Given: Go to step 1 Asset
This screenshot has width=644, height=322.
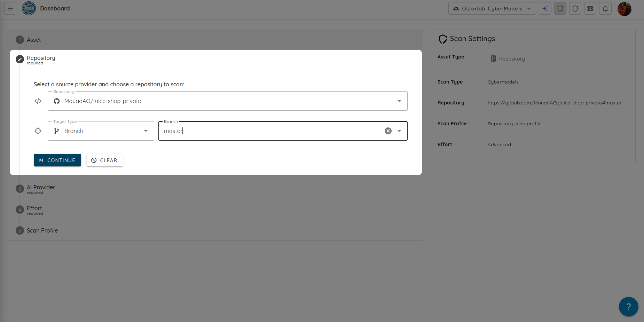Looking at the screenshot, I should pos(28,40).
